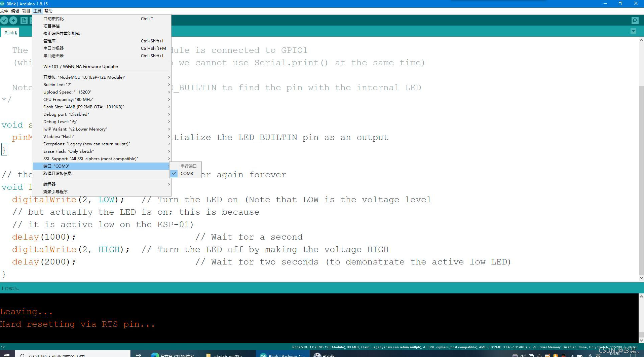This screenshot has width=644, height=357.
Task: Click the 上传成功 status message
Action: tap(10, 289)
